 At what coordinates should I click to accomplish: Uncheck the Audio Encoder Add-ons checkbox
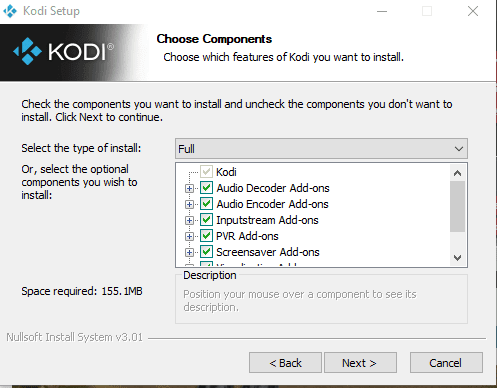pyautogui.click(x=206, y=204)
